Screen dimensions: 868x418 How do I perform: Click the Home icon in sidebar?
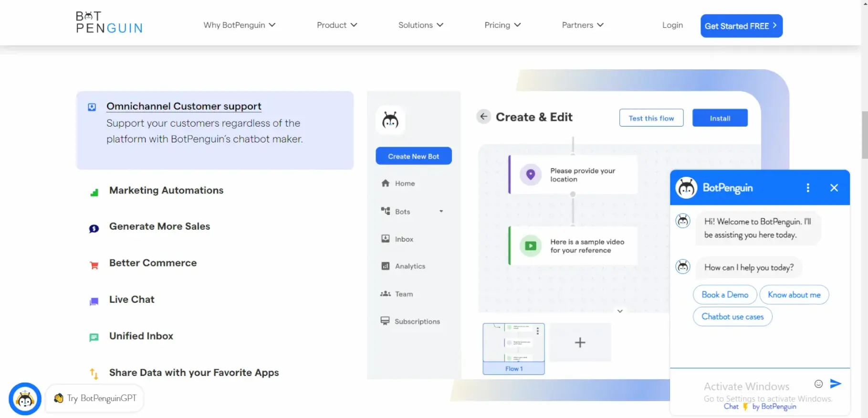click(x=386, y=183)
